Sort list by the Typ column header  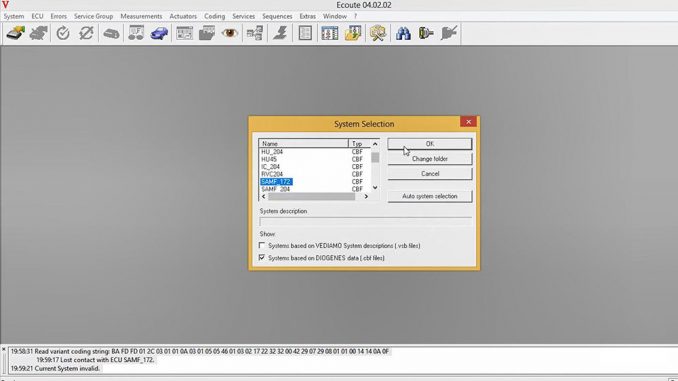pos(359,144)
